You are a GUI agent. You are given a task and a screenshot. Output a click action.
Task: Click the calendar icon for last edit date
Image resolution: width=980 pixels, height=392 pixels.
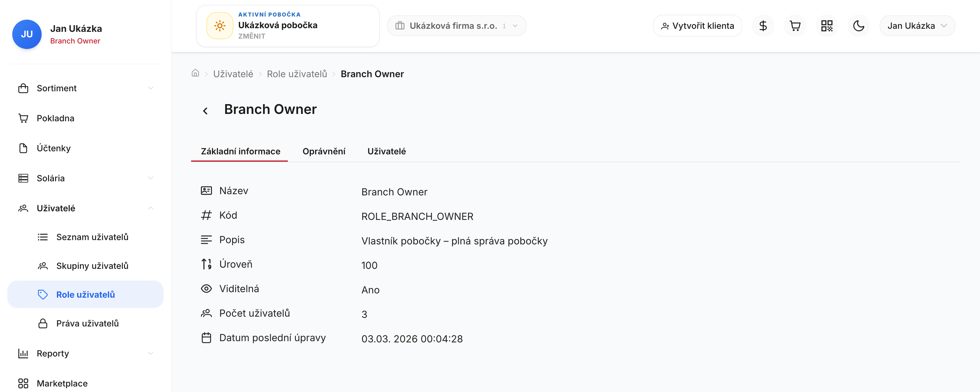click(x=206, y=338)
